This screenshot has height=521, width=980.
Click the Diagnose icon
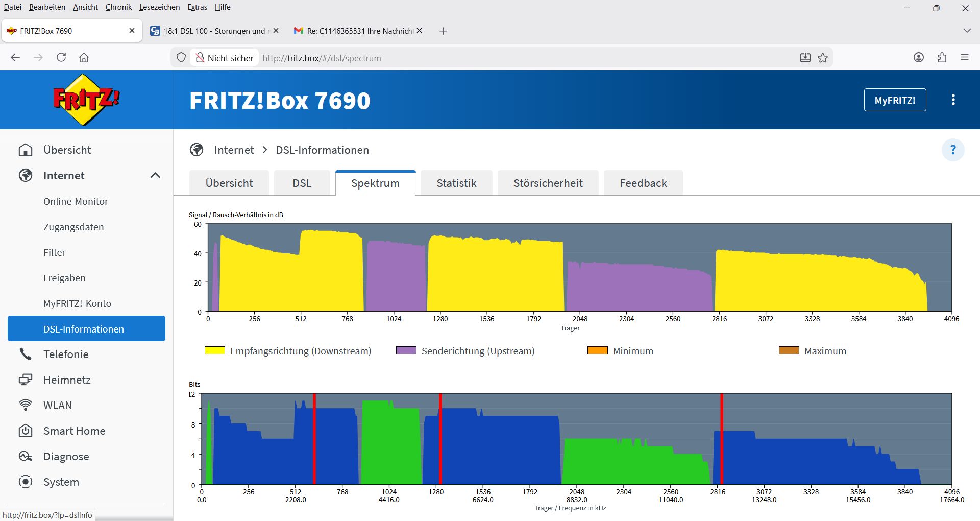point(26,457)
